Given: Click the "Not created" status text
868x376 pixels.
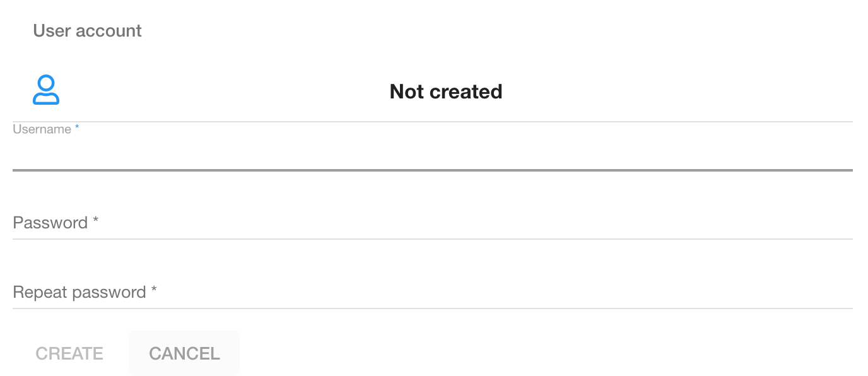Looking at the screenshot, I should point(446,91).
